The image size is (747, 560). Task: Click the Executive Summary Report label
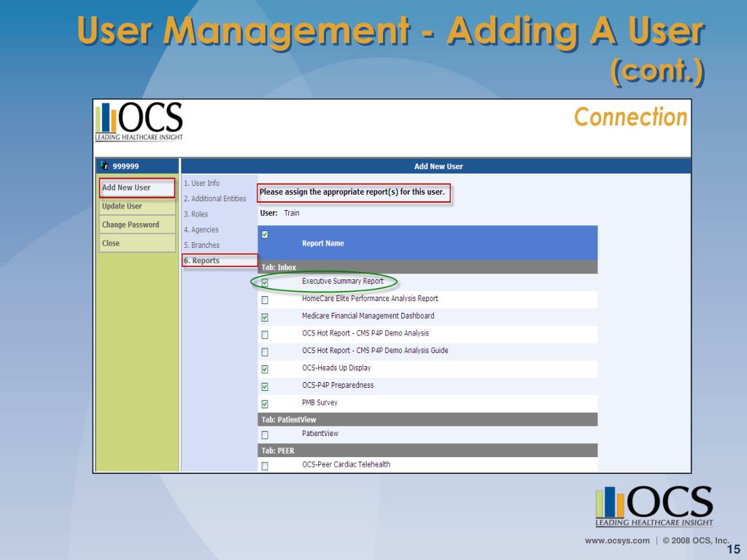tap(343, 281)
